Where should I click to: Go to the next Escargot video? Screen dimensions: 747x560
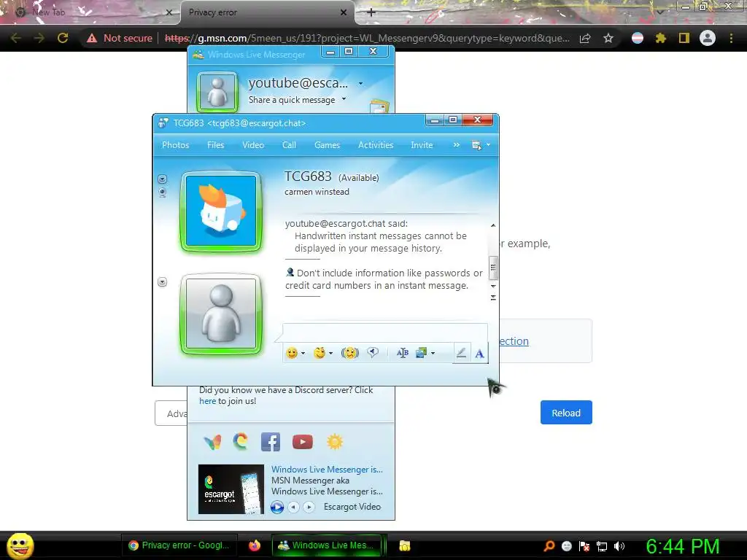click(x=309, y=507)
